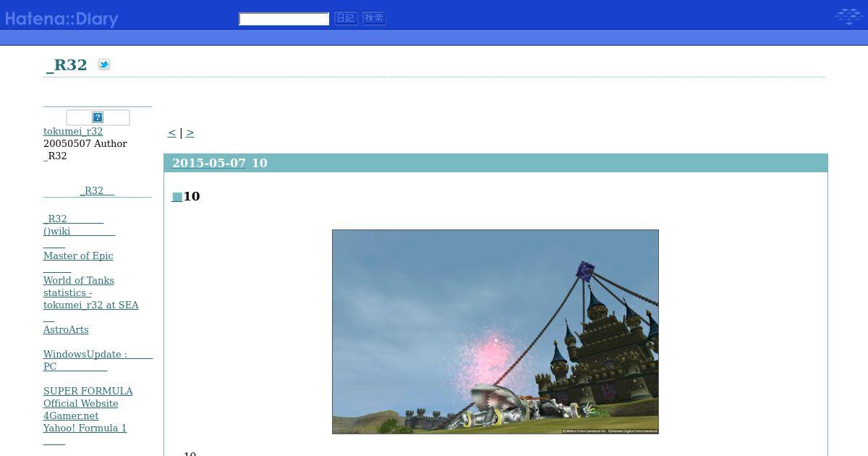Image resolution: width=868 pixels, height=456 pixels.
Task: Click the 検索 button
Action: (374, 18)
